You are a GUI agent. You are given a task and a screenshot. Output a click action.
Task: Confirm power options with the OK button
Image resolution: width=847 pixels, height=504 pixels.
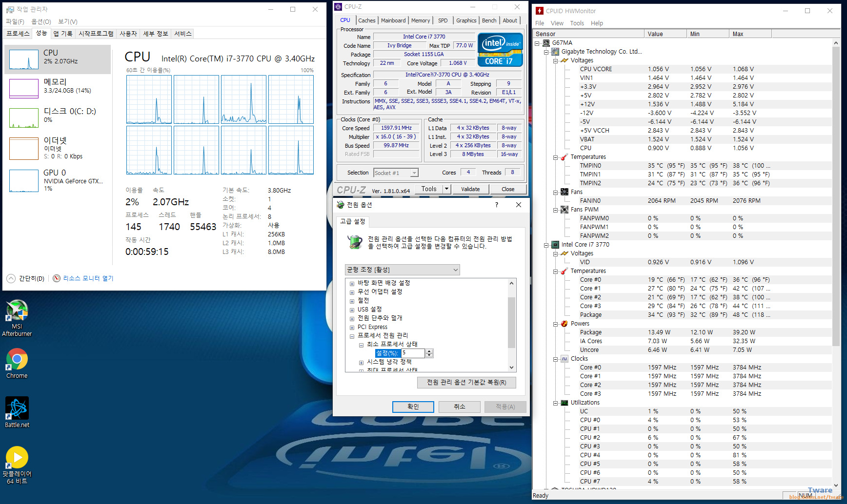coord(413,407)
